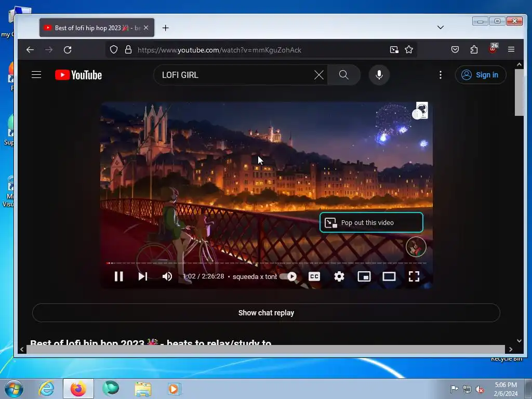Click picture-in-picture icon in address bar
Image resolution: width=532 pixels, height=399 pixels.
click(x=394, y=50)
